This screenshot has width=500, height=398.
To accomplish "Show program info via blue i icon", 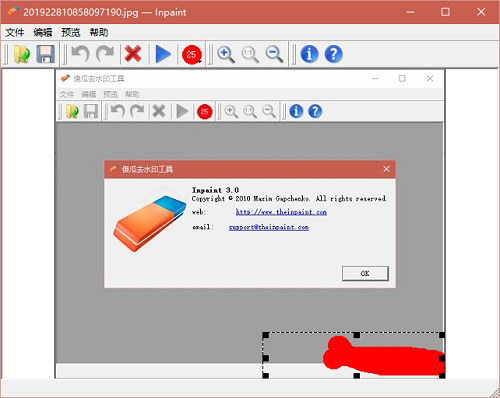I will (309, 54).
